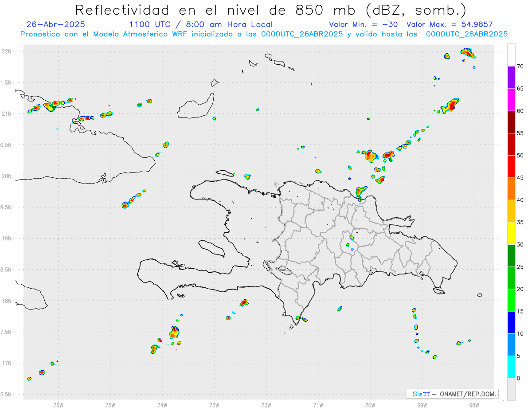Click the 'SisTT - ONAMET/REP.DOM.' credit box
532x411 pixels.
click(x=452, y=394)
